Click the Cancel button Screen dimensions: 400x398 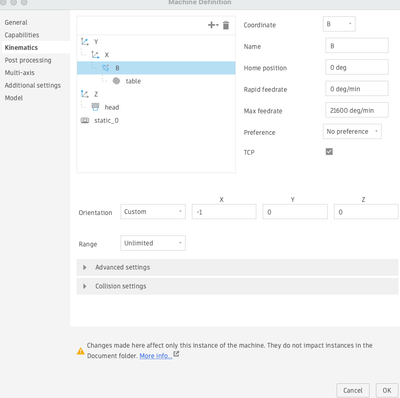click(353, 390)
